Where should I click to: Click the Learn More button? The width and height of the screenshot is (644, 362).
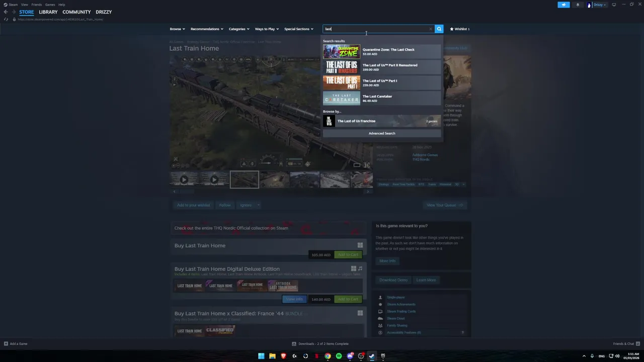pyautogui.click(x=426, y=280)
